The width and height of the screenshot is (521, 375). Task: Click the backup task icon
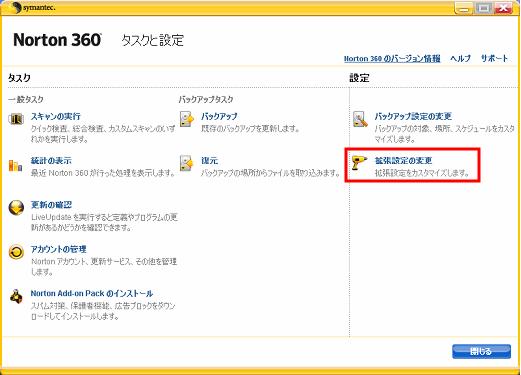coord(187,119)
